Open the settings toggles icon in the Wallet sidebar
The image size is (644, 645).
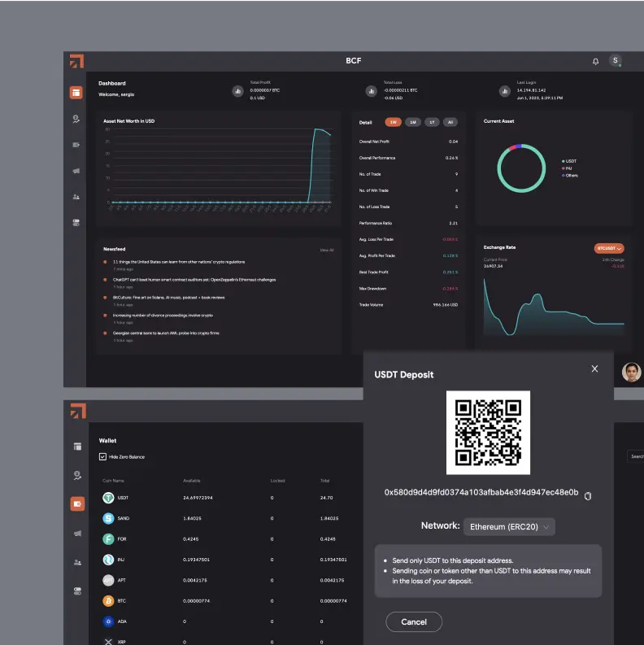pyautogui.click(x=77, y=591)
